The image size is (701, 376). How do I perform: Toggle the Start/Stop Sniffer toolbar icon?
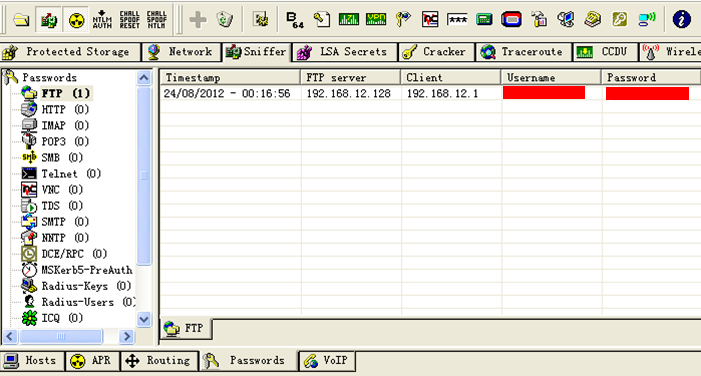click(48, 20)
